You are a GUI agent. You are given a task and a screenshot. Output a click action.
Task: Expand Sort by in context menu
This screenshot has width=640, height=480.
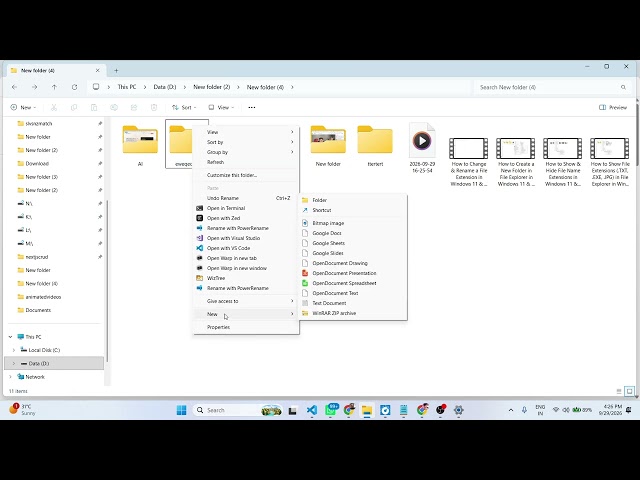pyautogui.click(x=246, y=142)
